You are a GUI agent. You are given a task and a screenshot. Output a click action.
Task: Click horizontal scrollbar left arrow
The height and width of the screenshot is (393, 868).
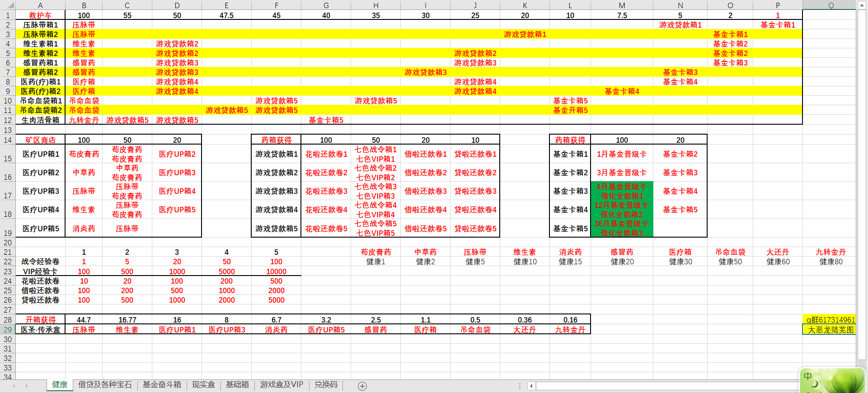531,386
